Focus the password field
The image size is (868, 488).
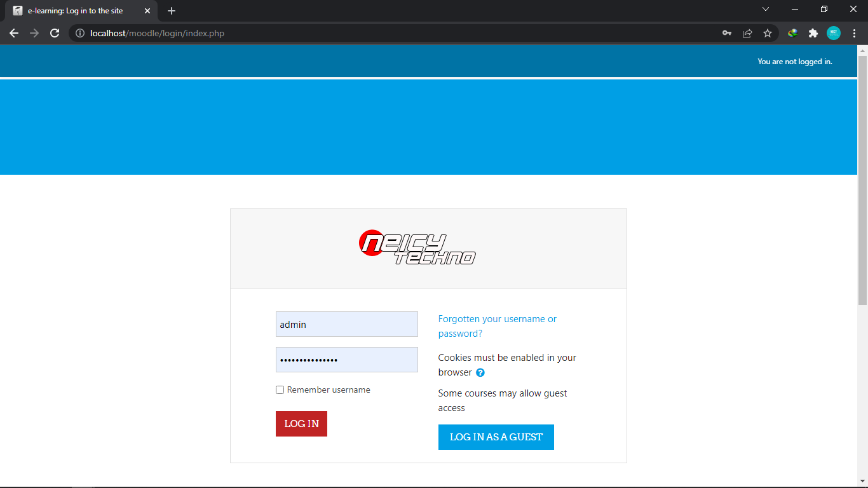(x=347, y=360)
